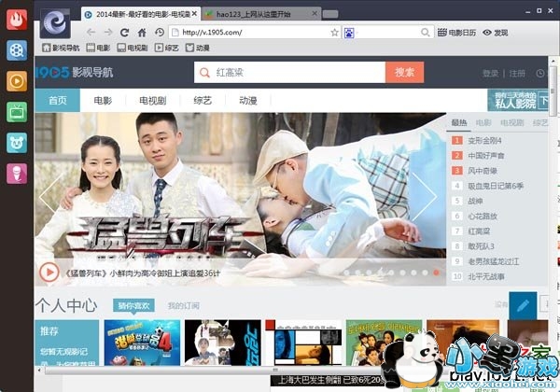
Task: Open ranked item 红高粱
Action: [x=479, y=231]
